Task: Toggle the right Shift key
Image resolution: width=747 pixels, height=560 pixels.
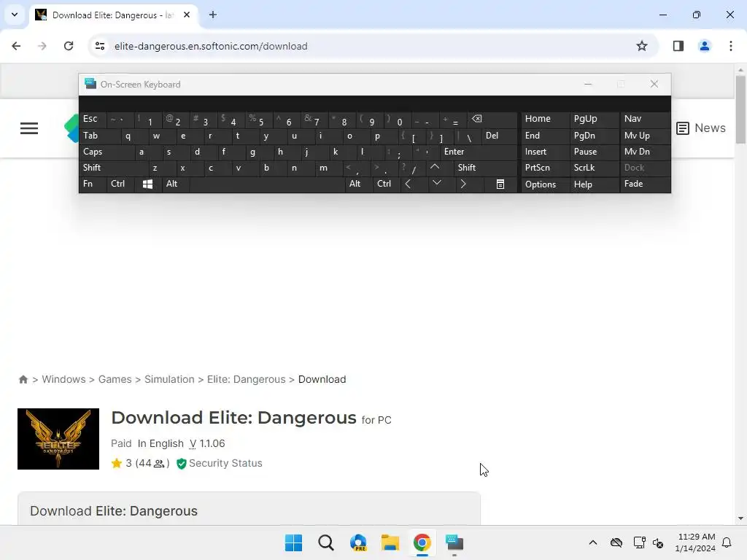Action: 485,168
